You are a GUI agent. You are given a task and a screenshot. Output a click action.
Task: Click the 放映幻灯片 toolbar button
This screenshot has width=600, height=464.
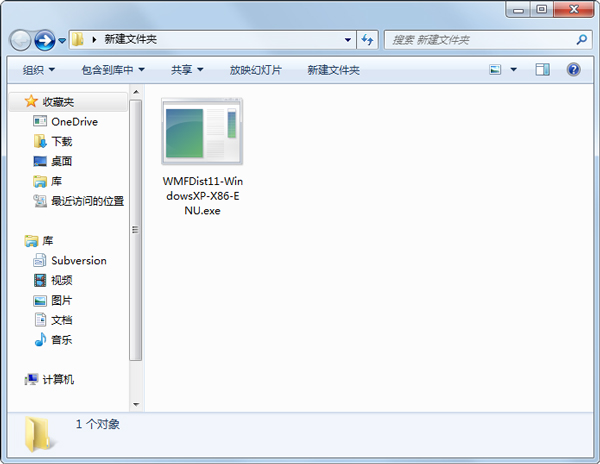(255, 70)
